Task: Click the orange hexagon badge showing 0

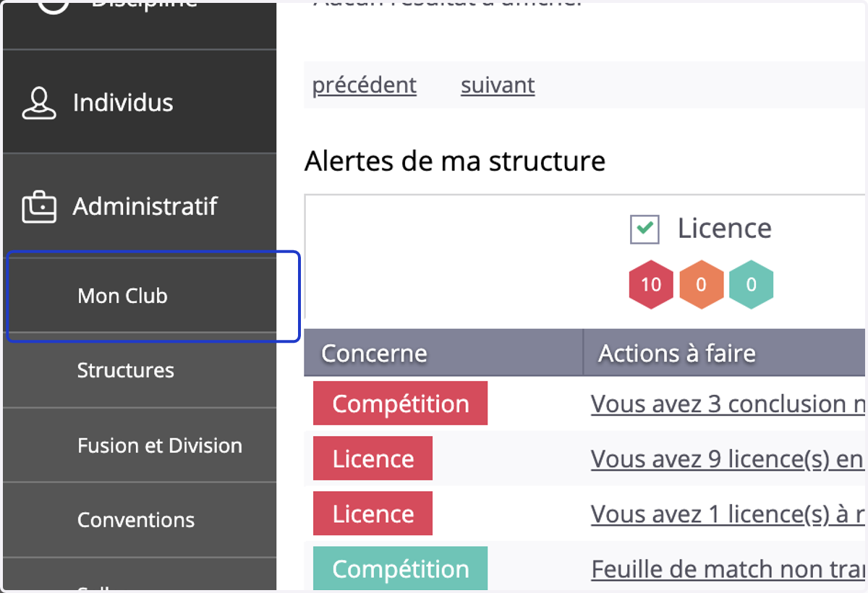Action: (701, 284)
